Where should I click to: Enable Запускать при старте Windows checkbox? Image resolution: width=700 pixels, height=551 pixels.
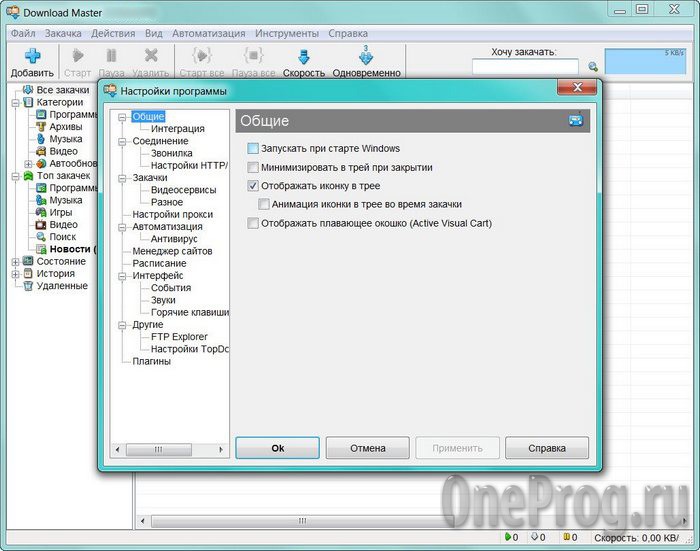click(x=253, y=148)
